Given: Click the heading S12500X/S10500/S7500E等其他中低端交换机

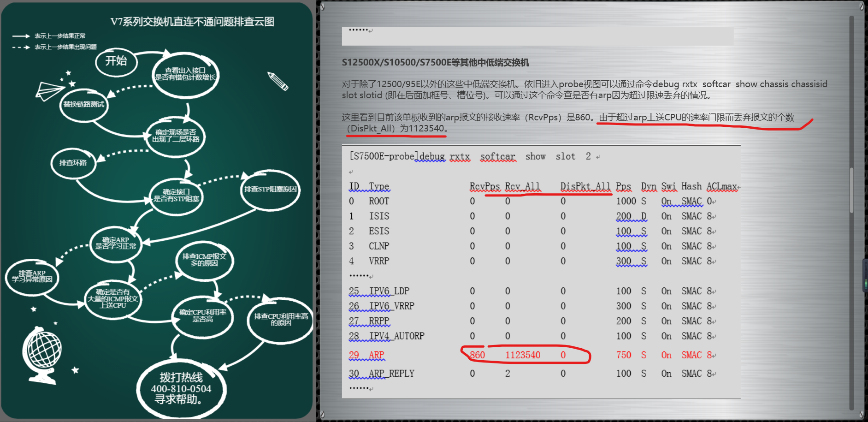Looking at the screenshot, I should tap(435, 63).
